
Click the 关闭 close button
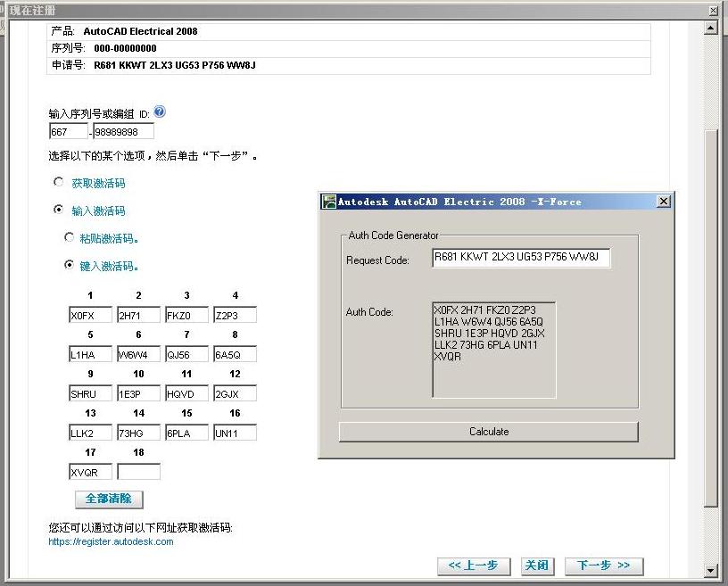[x=537, y=566]
